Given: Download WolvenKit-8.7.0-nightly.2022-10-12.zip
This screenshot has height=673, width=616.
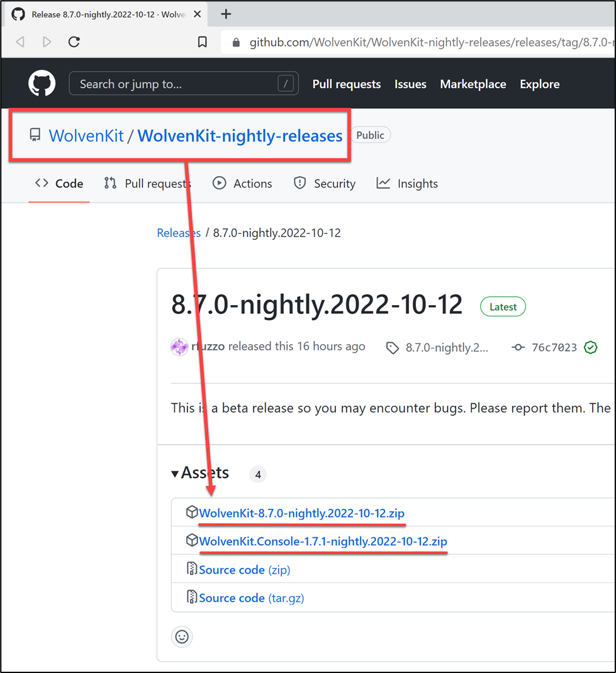Looking at the screenshot, I should 301,513.
